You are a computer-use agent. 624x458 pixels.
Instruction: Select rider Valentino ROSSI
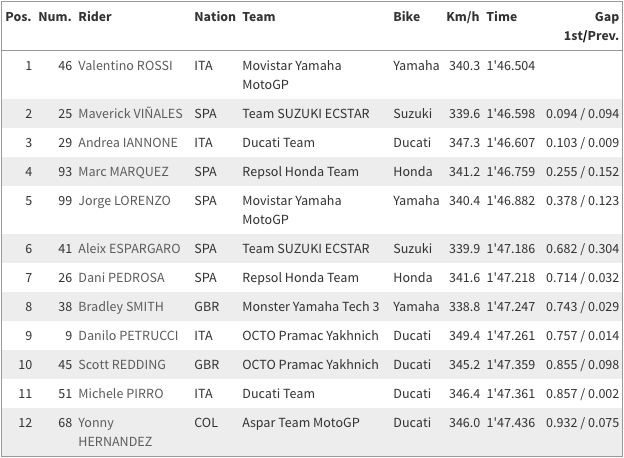[125, 65]
